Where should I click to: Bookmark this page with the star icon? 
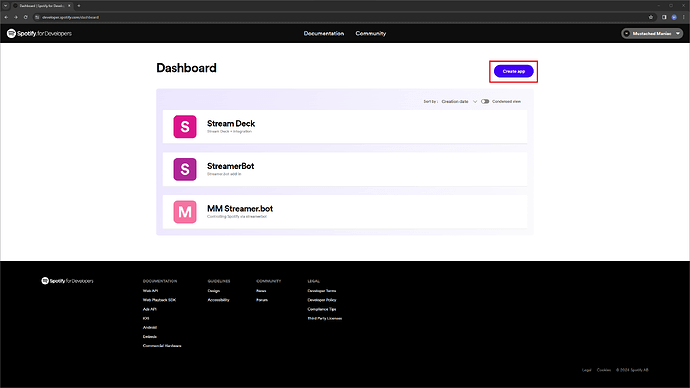coord(651,17)
